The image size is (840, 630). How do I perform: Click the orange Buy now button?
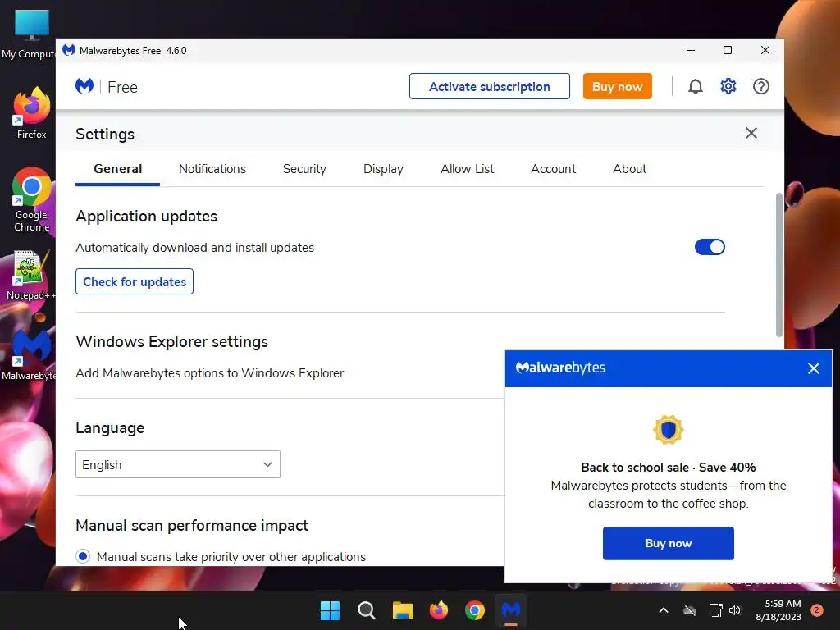(x=617, y=86)
